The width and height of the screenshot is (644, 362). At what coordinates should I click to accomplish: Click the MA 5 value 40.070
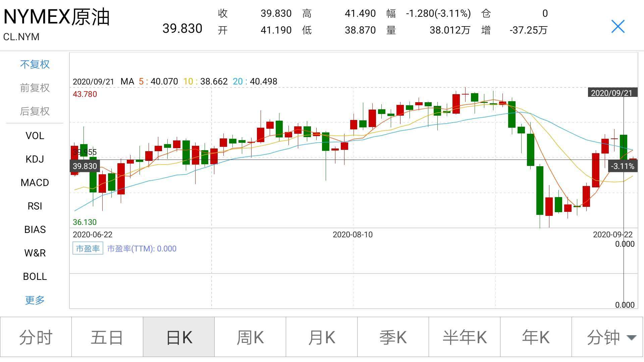click(x=164, y=81)
